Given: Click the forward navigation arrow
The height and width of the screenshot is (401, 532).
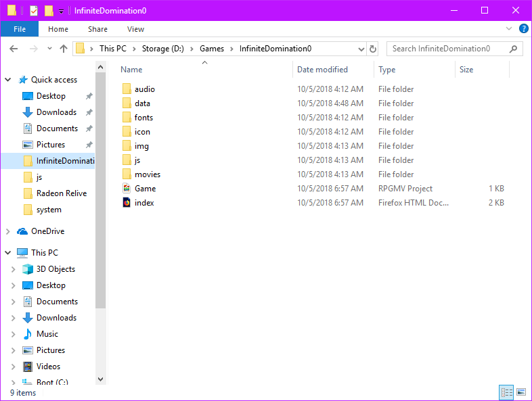Looking at the screenshot, I should click(33, 49).
